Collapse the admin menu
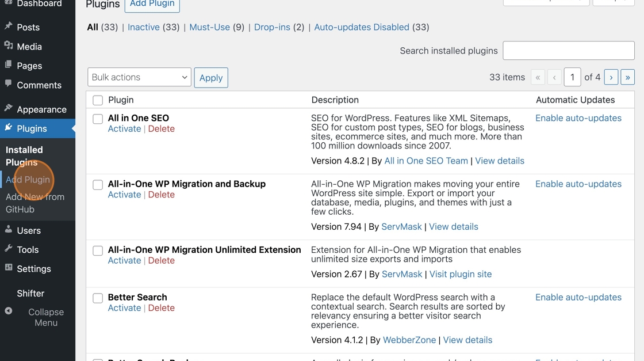This screenshot has width=644, height=361. 45,317
